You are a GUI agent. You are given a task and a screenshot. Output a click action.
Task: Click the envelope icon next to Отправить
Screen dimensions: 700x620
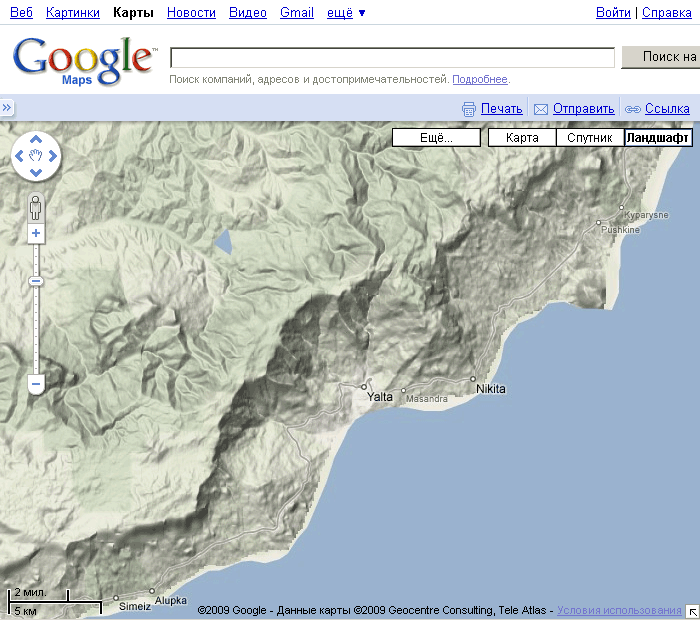click(x=541, y=109)
